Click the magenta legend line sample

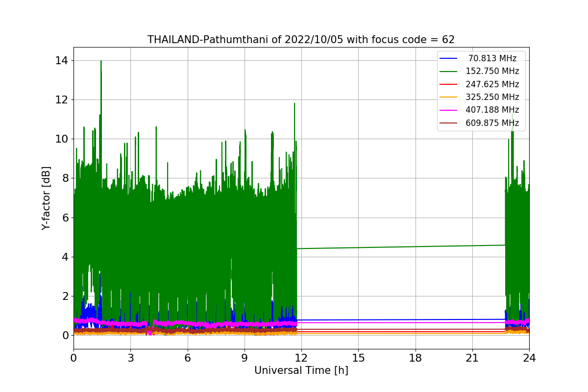click(x=448, y=110)
